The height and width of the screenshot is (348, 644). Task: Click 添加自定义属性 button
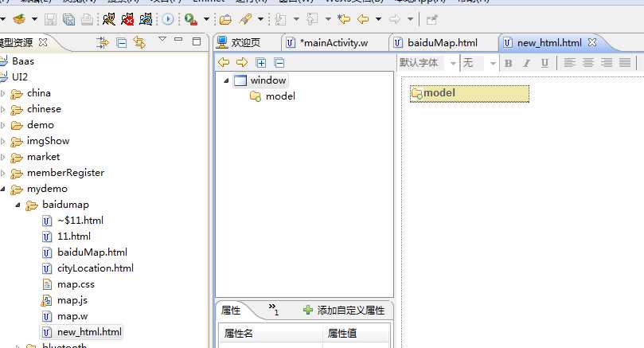(344, 311)
